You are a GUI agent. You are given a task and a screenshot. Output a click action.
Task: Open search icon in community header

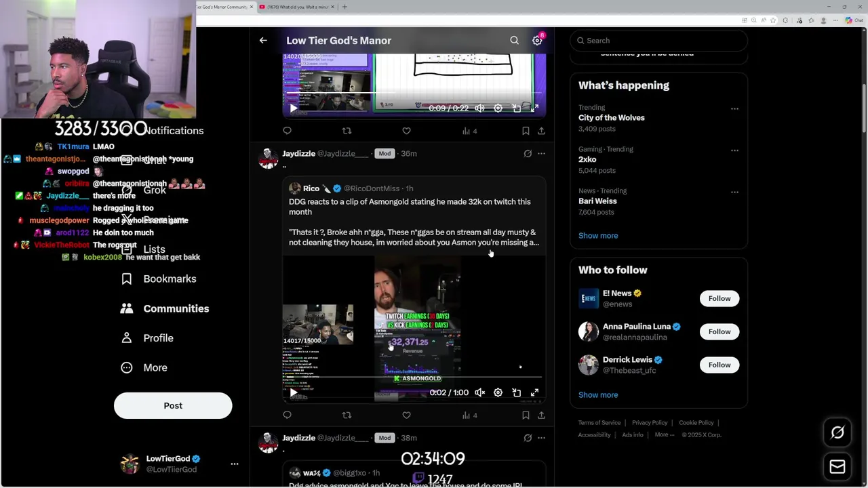click(x=515, y=41)
